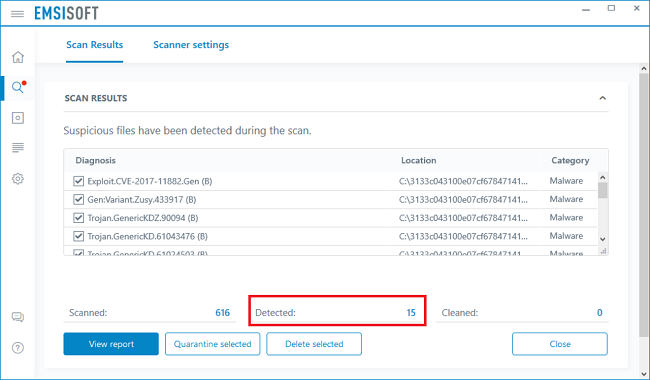Uncheck Trojan.GenericKDZ.90094 checkbox
Viewport: 650px width, 380px height.
[78, 218]
